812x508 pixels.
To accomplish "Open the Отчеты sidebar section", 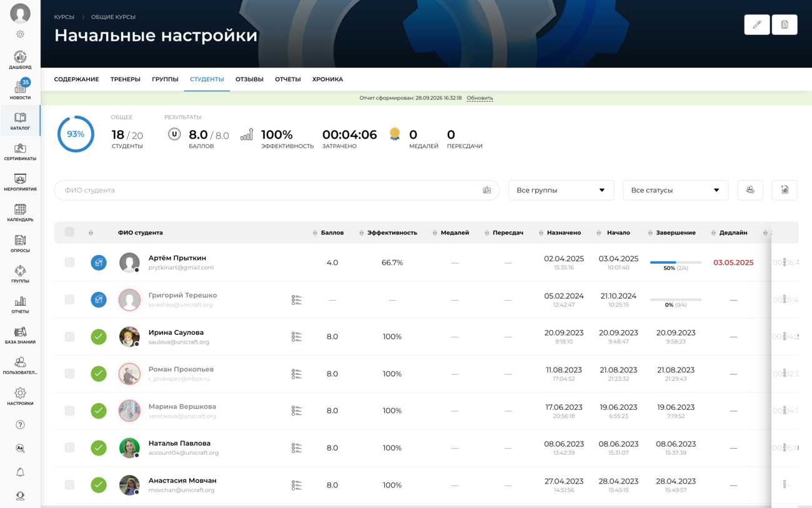I will (20, 304).
